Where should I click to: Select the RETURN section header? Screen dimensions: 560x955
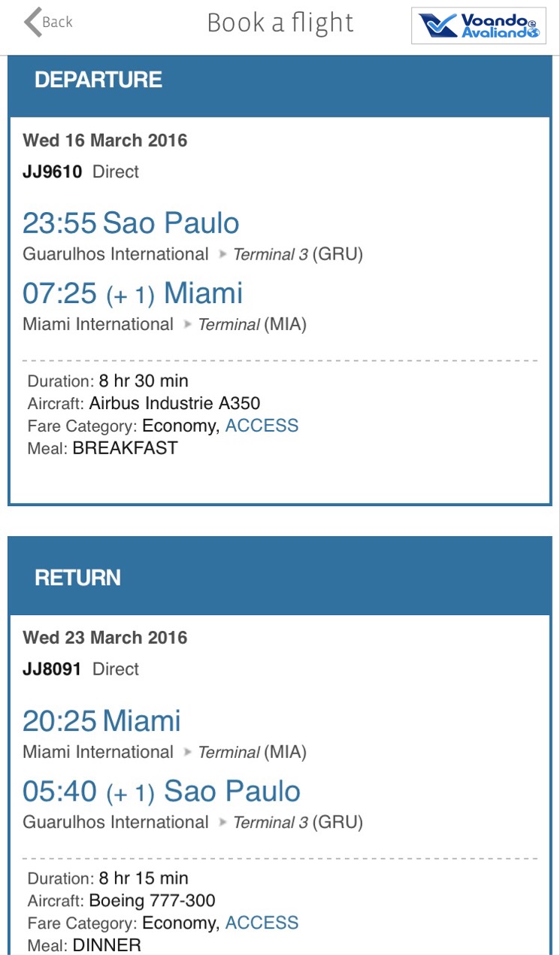click(77, 578)
